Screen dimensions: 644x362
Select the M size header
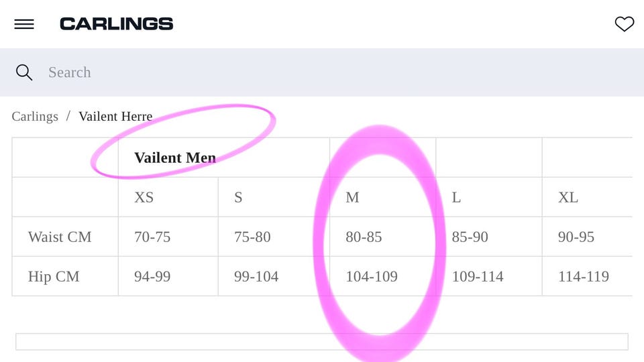click(352, 197)
